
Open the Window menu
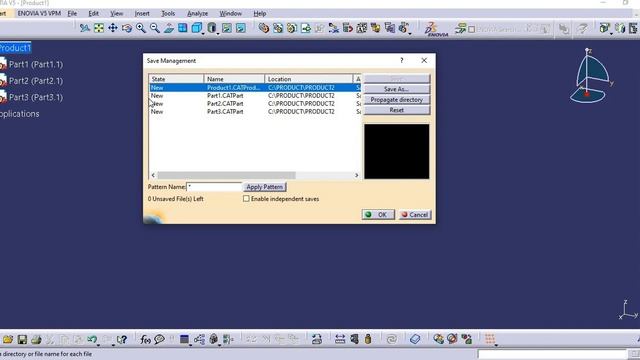(x=231, y=13)
